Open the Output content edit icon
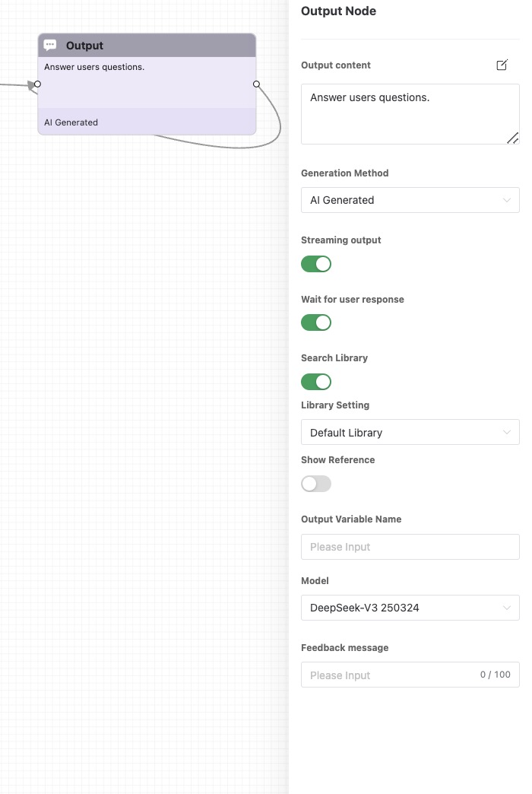The width and height of the screenshot is (532, 794). tap(502, 65)
